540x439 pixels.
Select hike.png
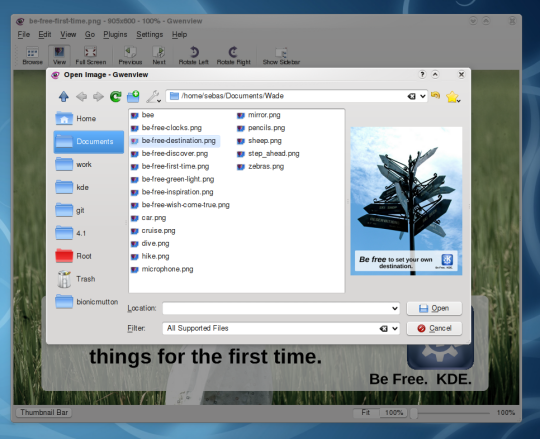(x=150, y=257)
